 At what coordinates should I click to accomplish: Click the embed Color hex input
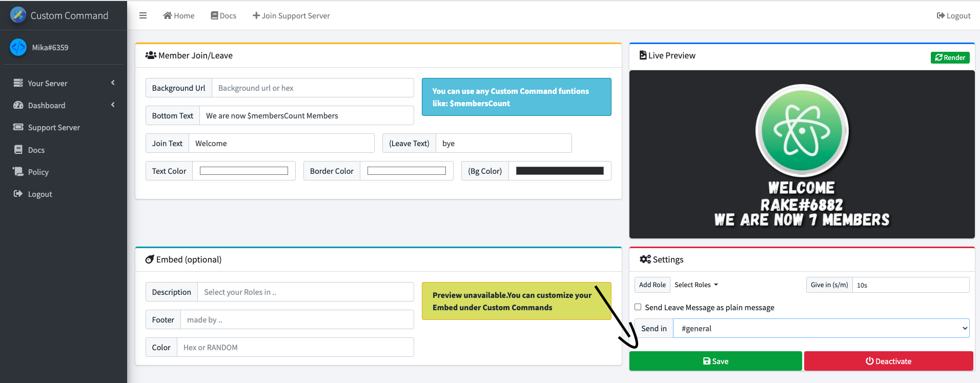pyautogui.click(x=295, y=347)
